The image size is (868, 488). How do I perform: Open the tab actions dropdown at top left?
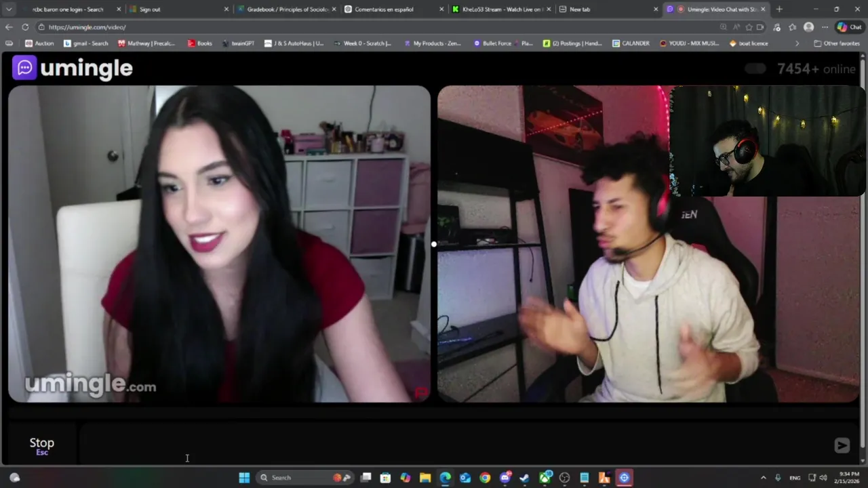click(x=9, y=9)
